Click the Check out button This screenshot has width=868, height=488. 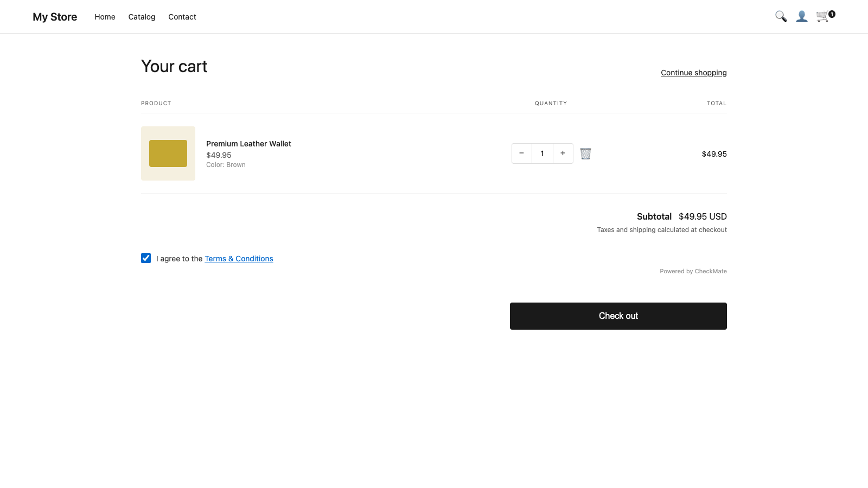(x=618, y=316)
